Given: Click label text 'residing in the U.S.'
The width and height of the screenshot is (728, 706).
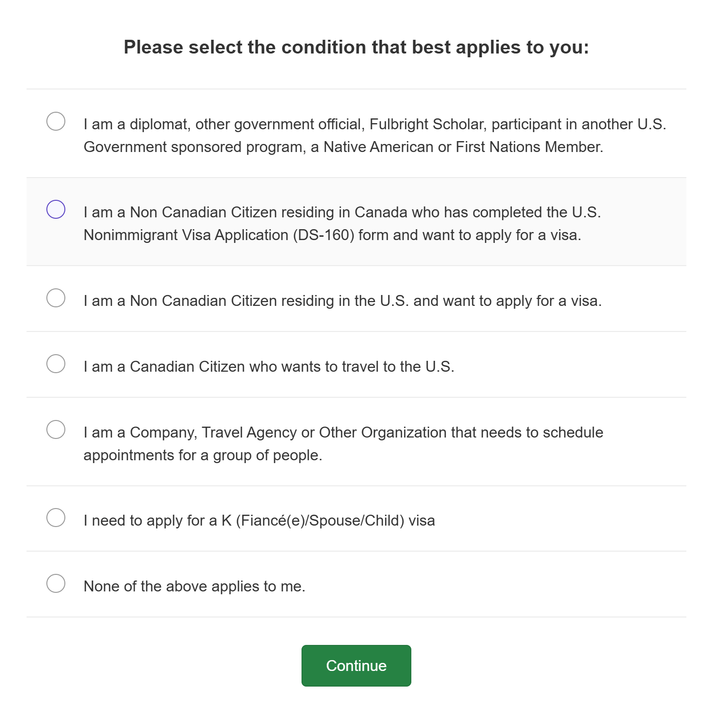Looking at the screenshot, I should coord(343,301).
